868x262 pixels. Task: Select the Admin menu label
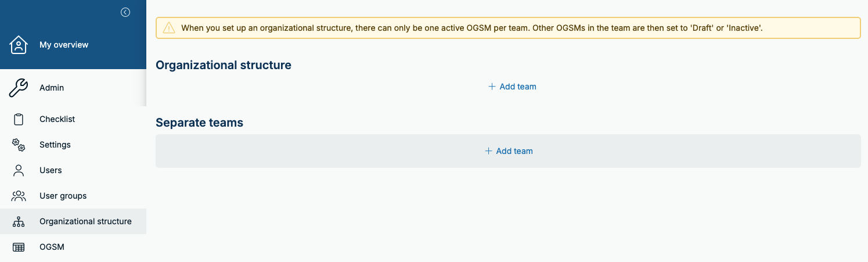pyautogui.click(x=52, y=88)
